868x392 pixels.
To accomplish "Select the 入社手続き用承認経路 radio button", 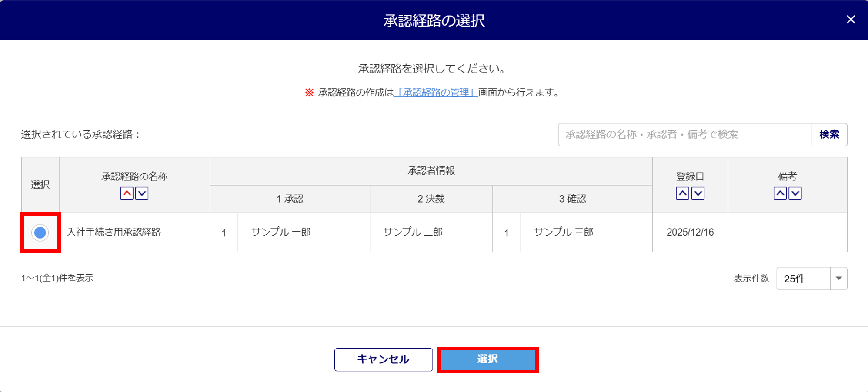I will pyautogui.click(x=40, y=233).
